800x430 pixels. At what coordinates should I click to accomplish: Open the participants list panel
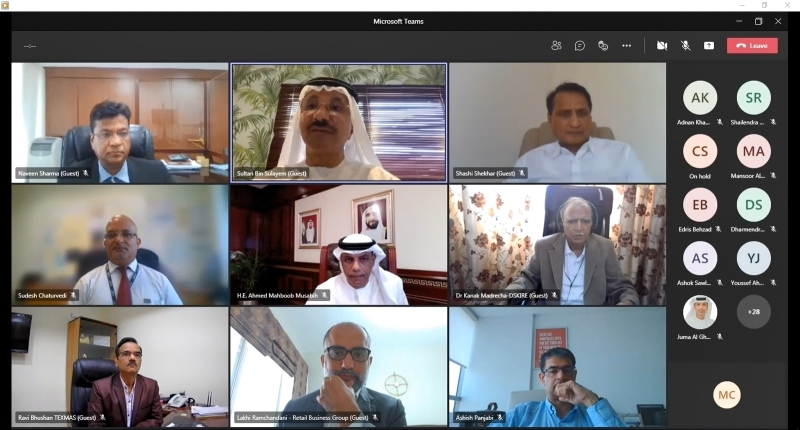pyautogui.click(x=556, y=45)
